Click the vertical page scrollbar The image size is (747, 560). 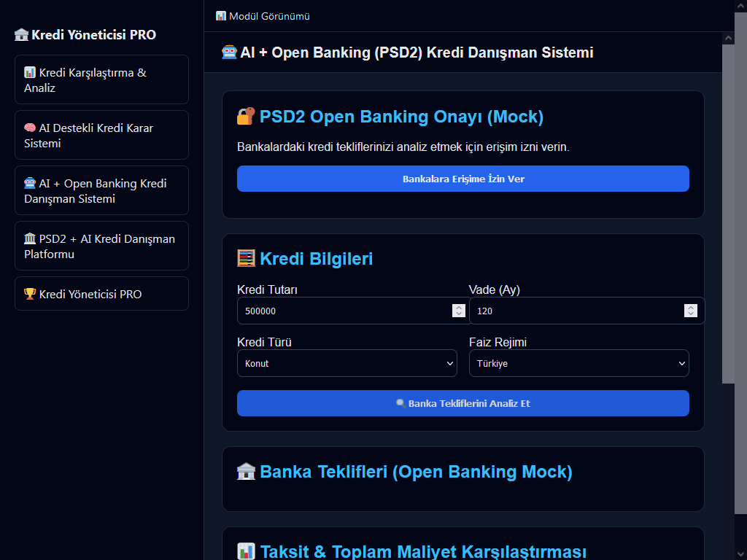[x=728, y=211]
